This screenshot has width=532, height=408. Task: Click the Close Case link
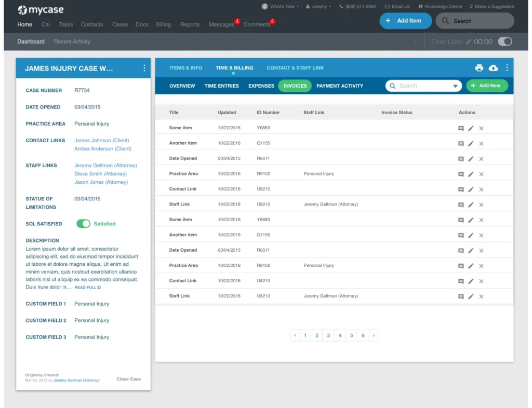129,379
